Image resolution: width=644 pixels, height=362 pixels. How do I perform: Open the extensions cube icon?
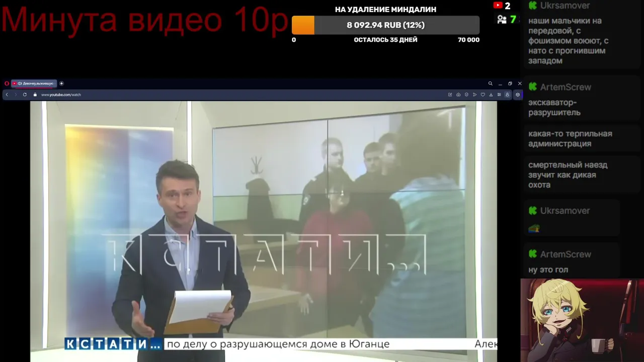click(518, 95)
